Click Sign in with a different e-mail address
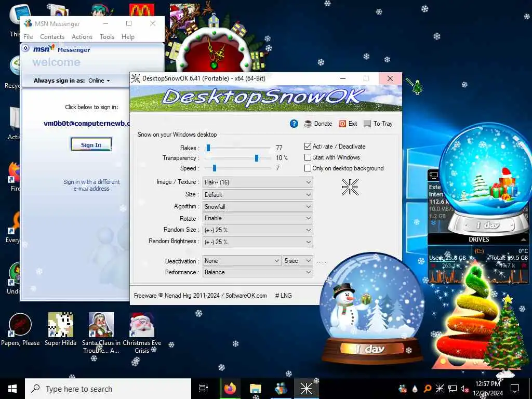 point(91,185)
